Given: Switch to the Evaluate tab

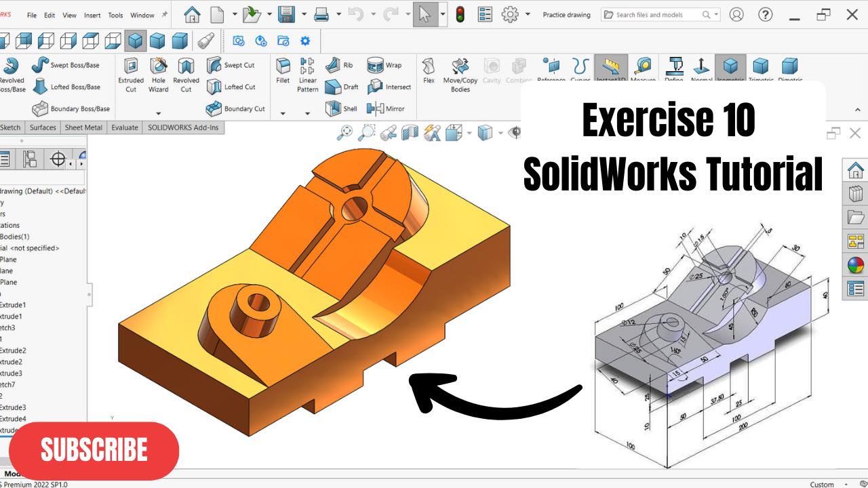Looking at the screenshot, I should click(125, 127).
